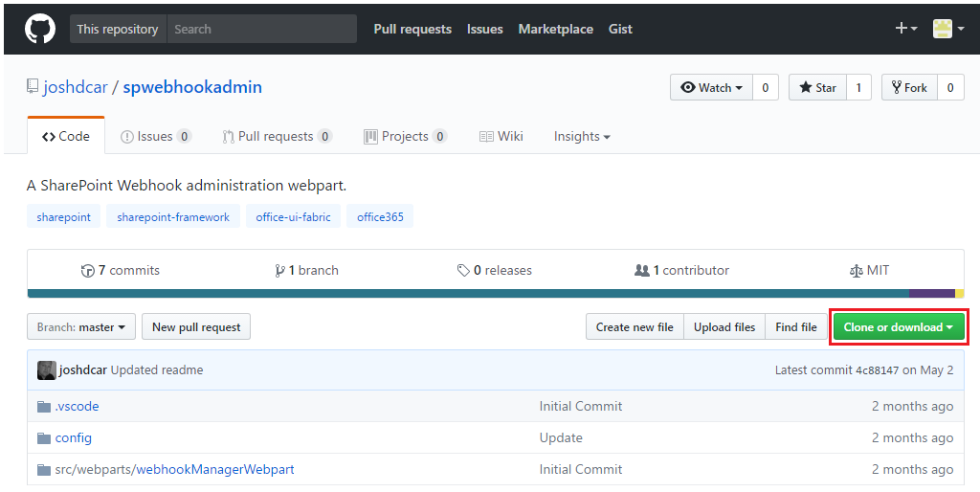
Task: Click the sharepoint topic tag
Action: [64, 217]
